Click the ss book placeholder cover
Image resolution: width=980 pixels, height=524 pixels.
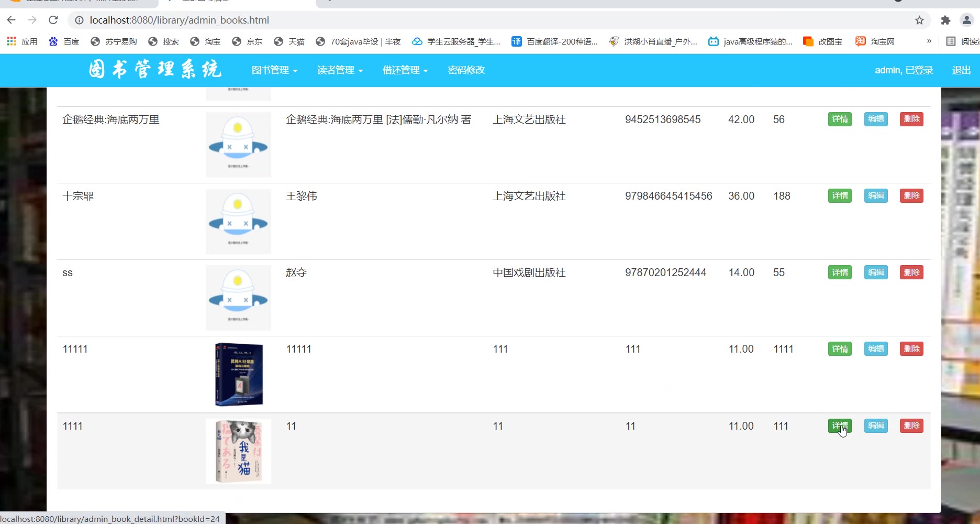point(238,298)
